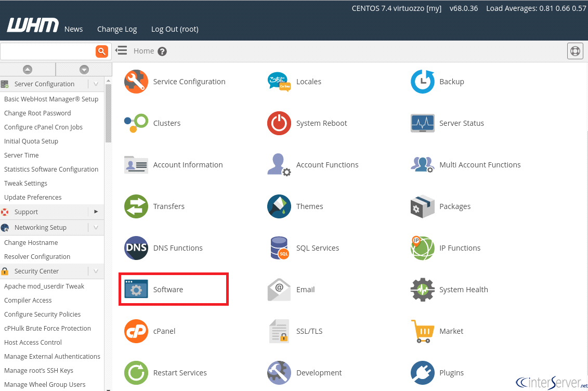Open the Account Information icon

click(x=136, y=165)
